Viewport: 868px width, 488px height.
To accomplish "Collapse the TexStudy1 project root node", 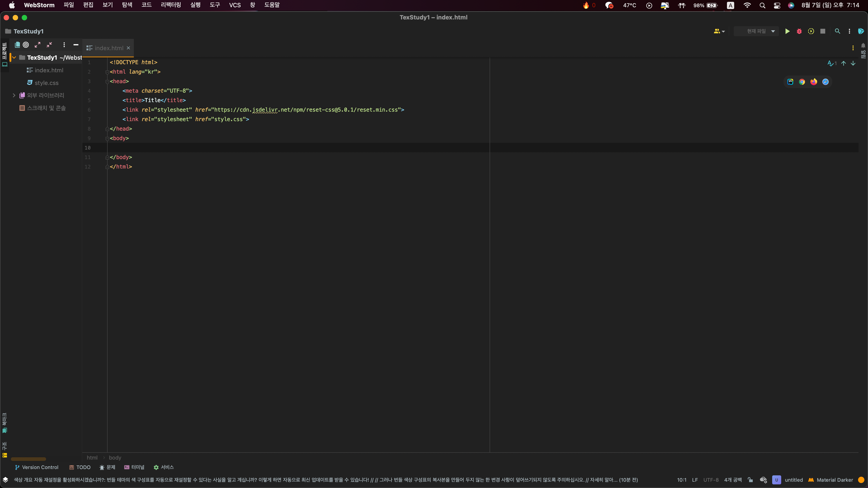I will pyautogui.click(x=14, y=58).
